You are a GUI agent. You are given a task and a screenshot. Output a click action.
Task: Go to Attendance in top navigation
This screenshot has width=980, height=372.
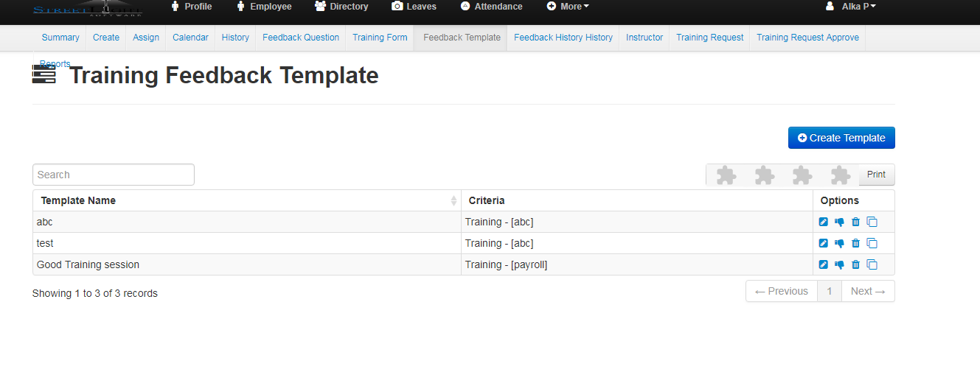[491, 7]
